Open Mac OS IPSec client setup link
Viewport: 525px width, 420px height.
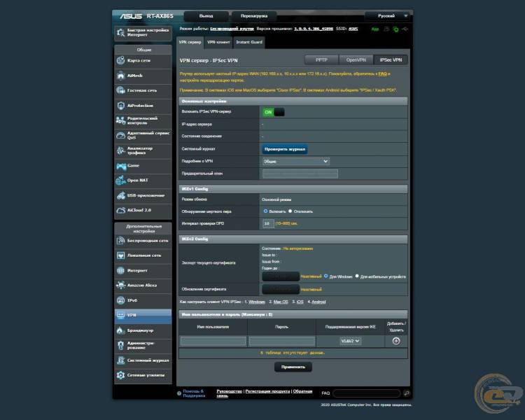281,302
